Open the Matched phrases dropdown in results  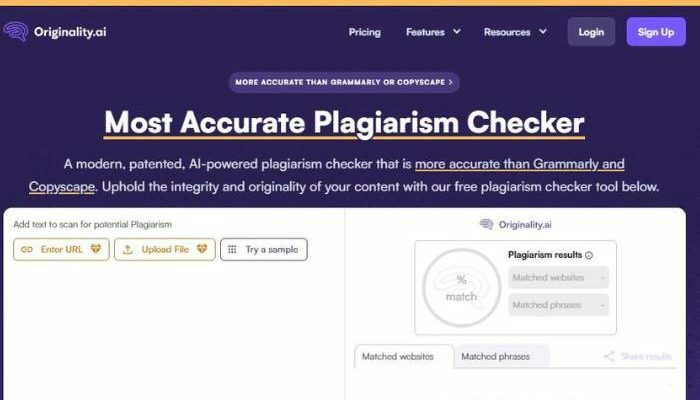pyautogui.click(x=558, y=304)
